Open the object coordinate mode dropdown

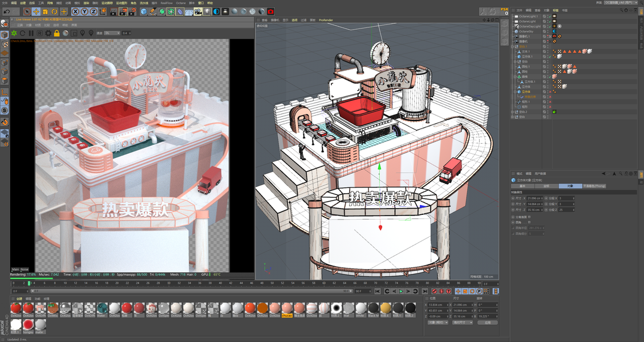438,322
